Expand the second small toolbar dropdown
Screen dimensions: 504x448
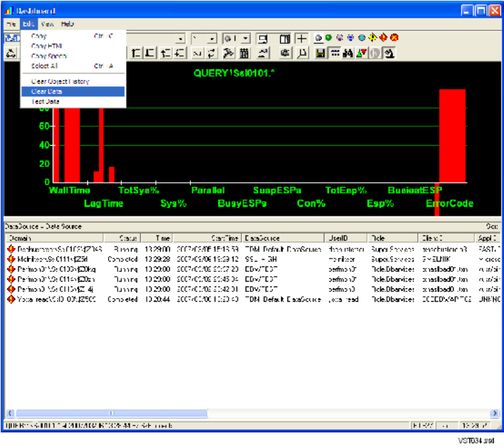click(x=212, y=39)
